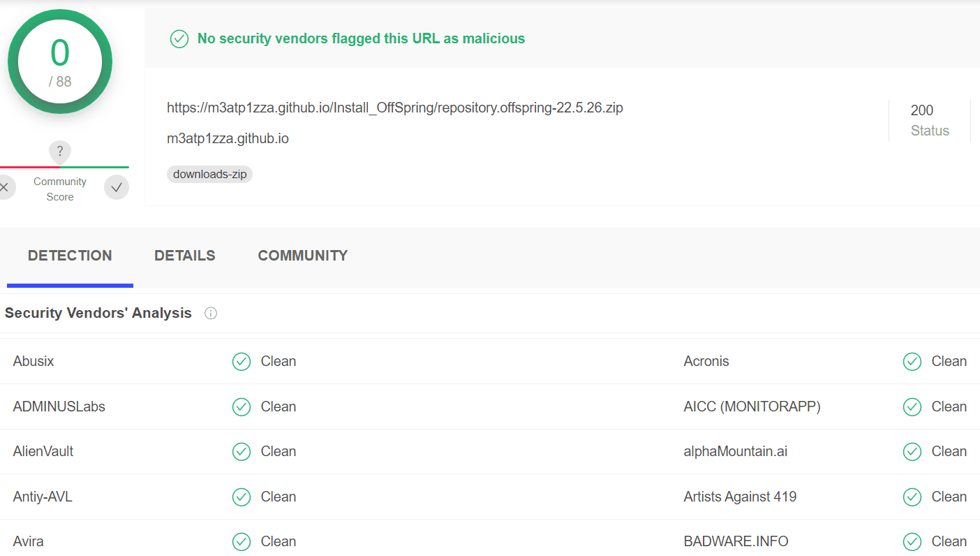
Task: Click the ADMINUSLabs clean check icon
Action: pyautogui.click(x=242, y=407)
